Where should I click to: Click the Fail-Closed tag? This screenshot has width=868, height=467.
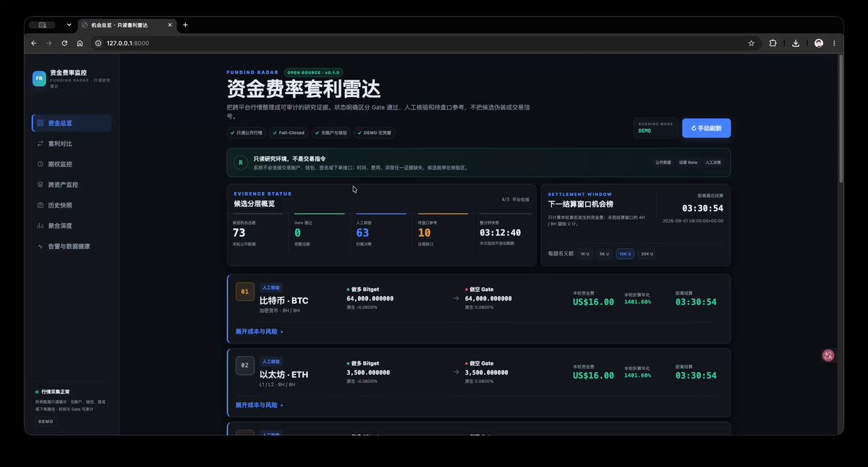coord(289,133)
